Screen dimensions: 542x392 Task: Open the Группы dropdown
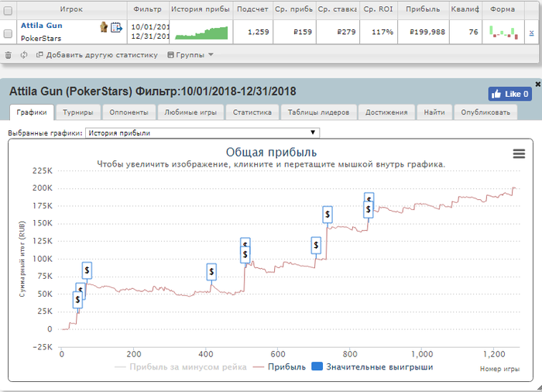tap(190, 55)
